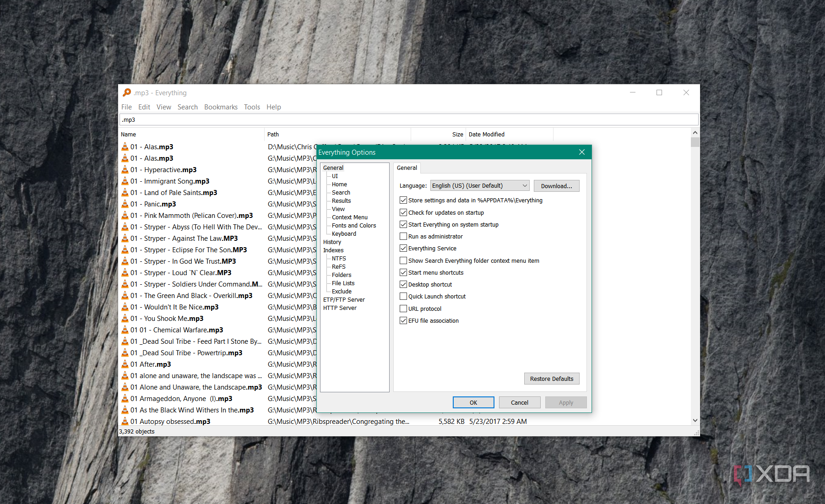
Task: Click the VLC icon beside 01 Autopsy obsessed.mp3
Action: point(125,421)
